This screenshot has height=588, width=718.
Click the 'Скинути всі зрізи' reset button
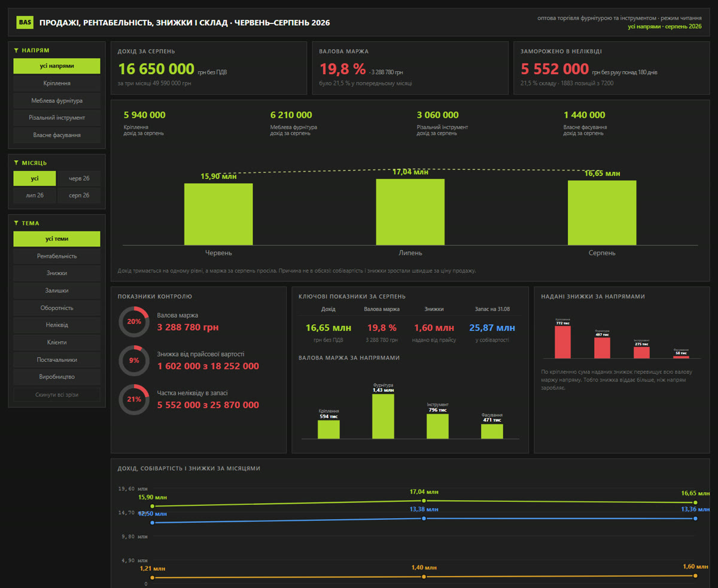pos(57,395)
